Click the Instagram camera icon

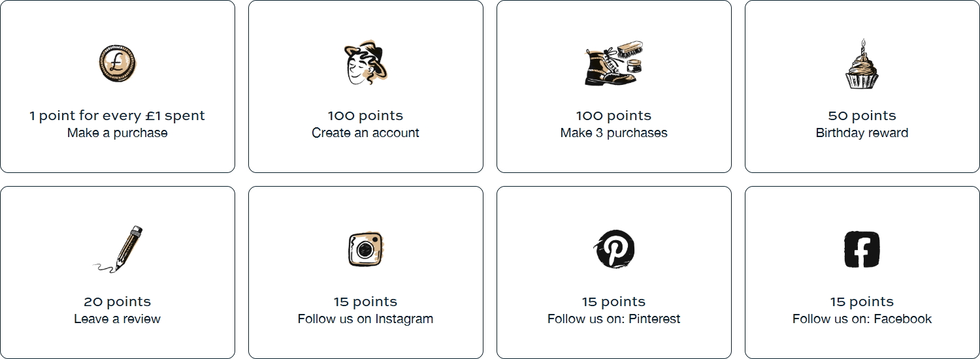pos(366,249)
